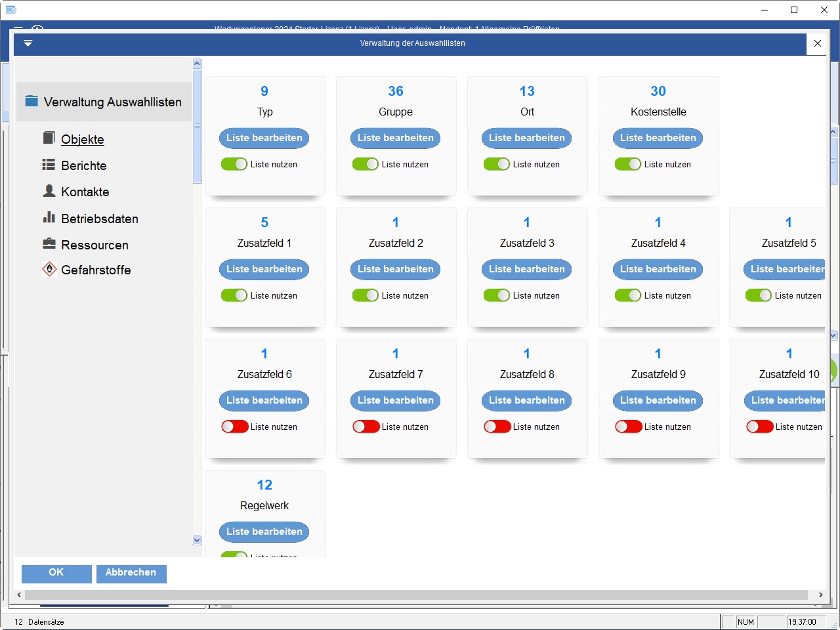Viewport: 840px width, 630px height.
Task: Click the folder icon beside Verwaltung Auswahllisten
Action: tap(31, 101)
